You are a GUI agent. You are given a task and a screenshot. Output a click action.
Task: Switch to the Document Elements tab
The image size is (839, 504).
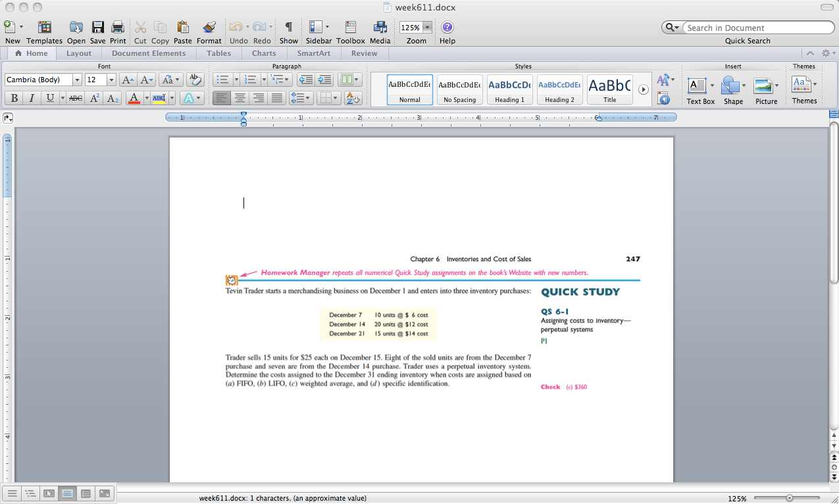(x=149, y=53)
